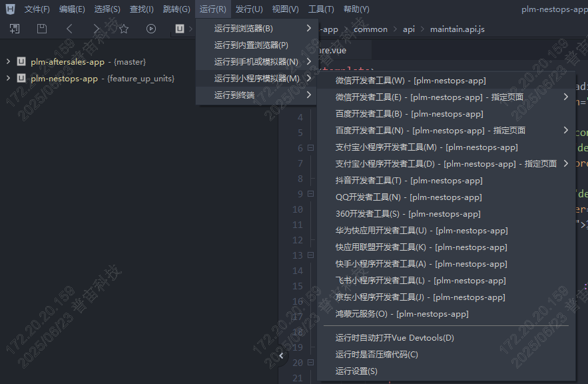Open the 查找(I) menu
Screen dimensions: 588x384
142,9
